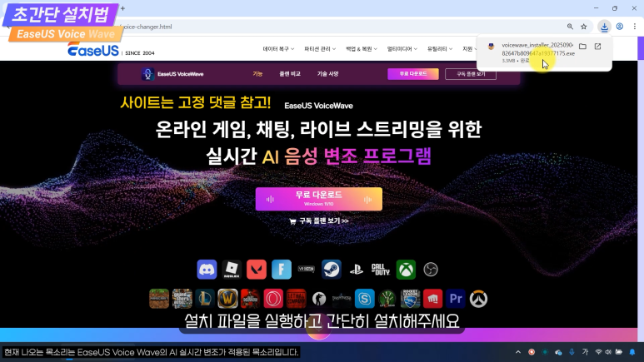
Task: Select the 기술 사양 tab
Action: tap(327, 74)
